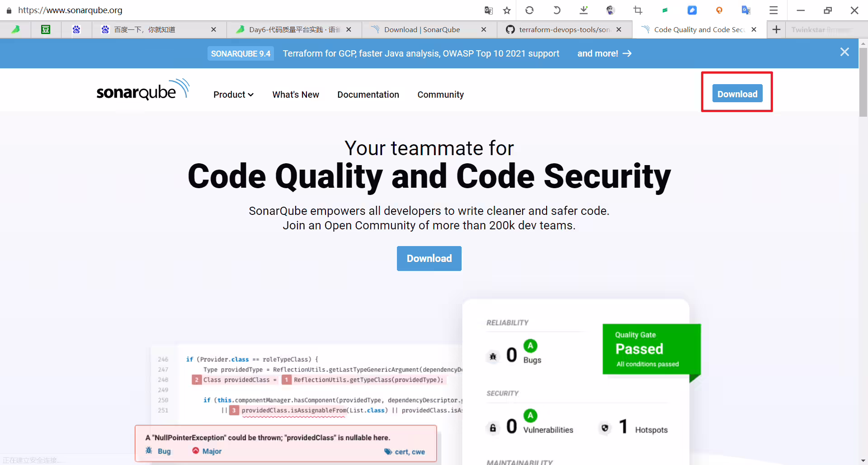Open the What's New page
Screen dimensions: 868x465
pyautogui.click(x=296, y=95)
